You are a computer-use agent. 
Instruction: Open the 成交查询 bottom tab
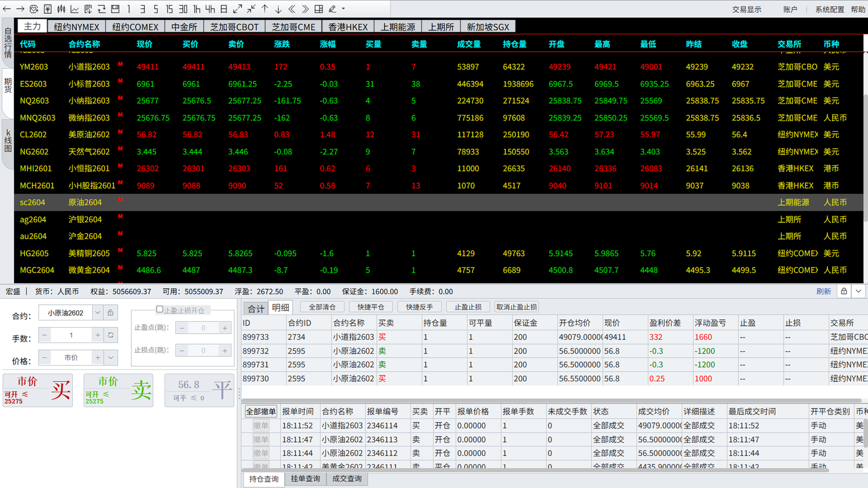pyautogui.click(x=347, y=479)
